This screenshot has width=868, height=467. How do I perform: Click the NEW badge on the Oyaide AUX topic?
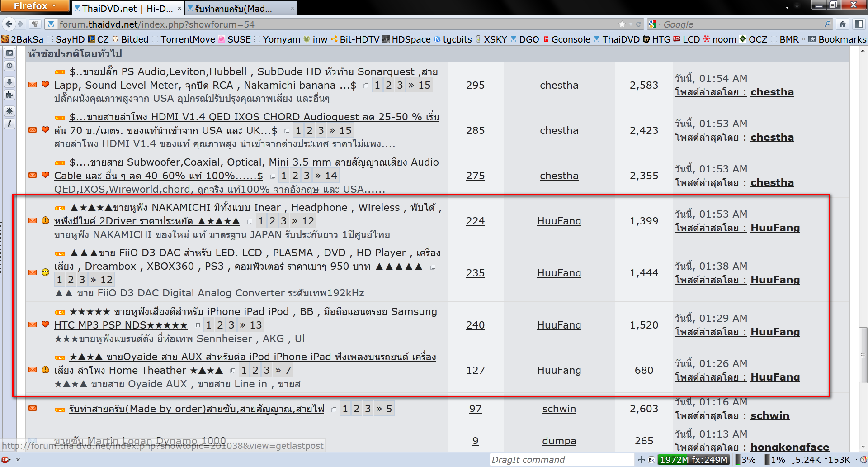(60, 357)
